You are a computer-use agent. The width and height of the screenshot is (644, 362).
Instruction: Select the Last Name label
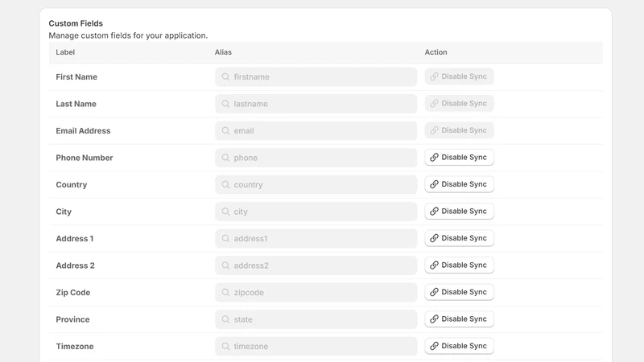(x=76, y=104)
